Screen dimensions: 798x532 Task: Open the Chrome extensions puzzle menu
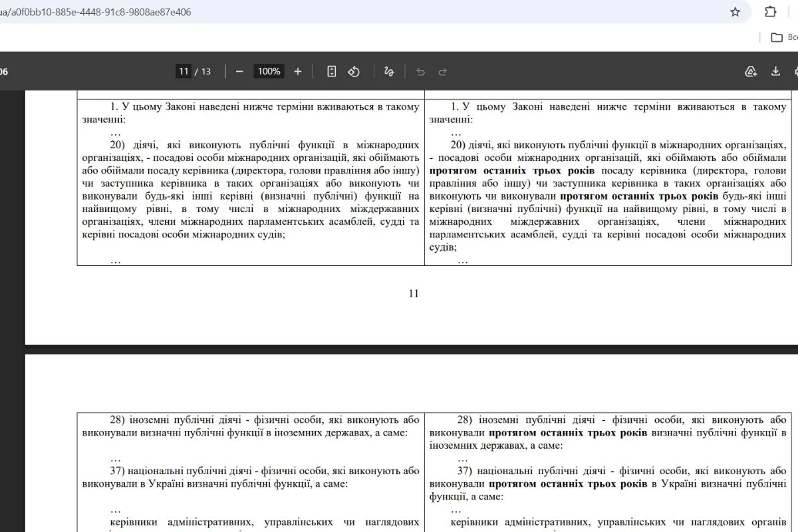[x=770, y=12]
